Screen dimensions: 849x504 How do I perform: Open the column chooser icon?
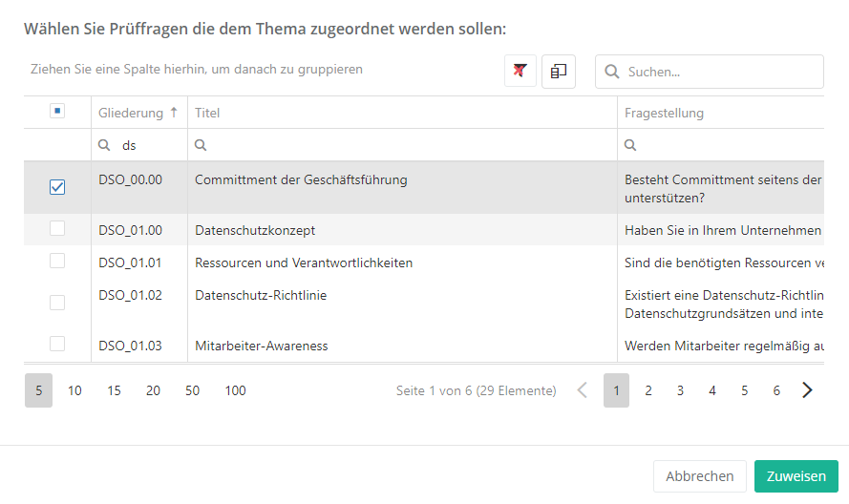pos(559,71)
